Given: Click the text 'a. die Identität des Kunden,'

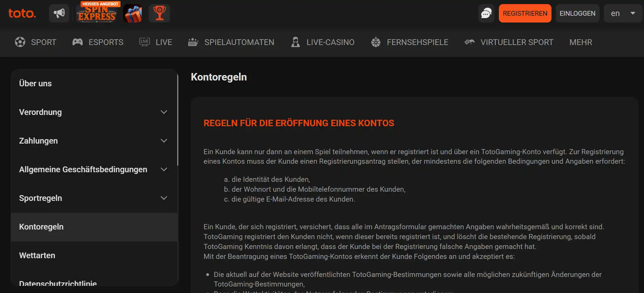Looking at the screenshot, I should (267, 179).
